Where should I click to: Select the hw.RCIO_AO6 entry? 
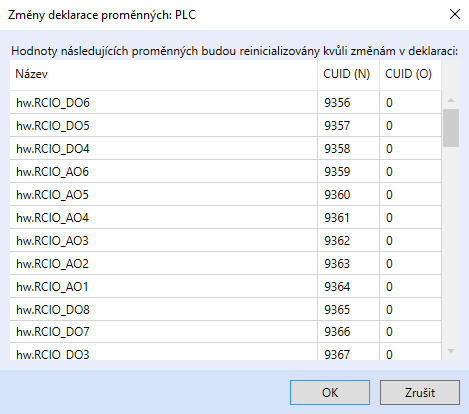tap(225, 171)
